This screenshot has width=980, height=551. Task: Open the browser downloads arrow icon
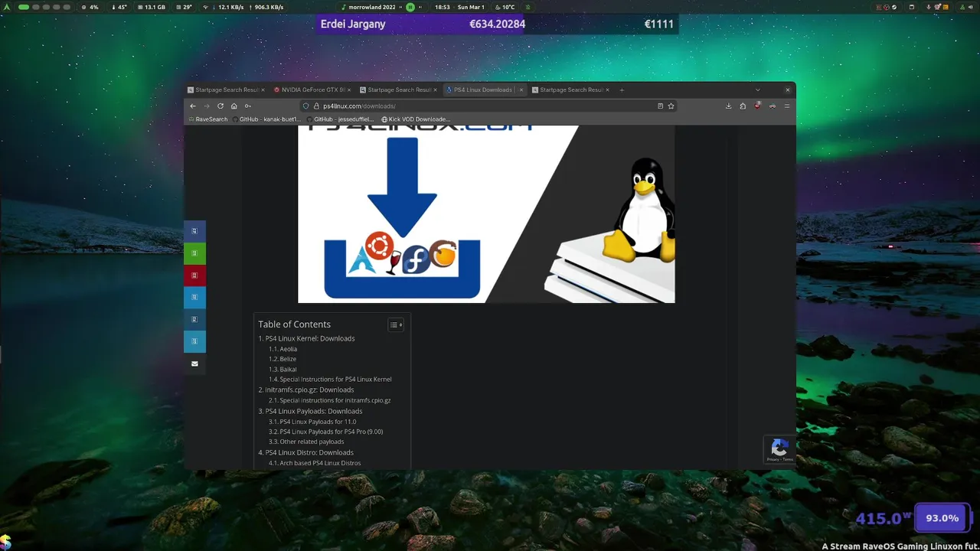(728, 106)
